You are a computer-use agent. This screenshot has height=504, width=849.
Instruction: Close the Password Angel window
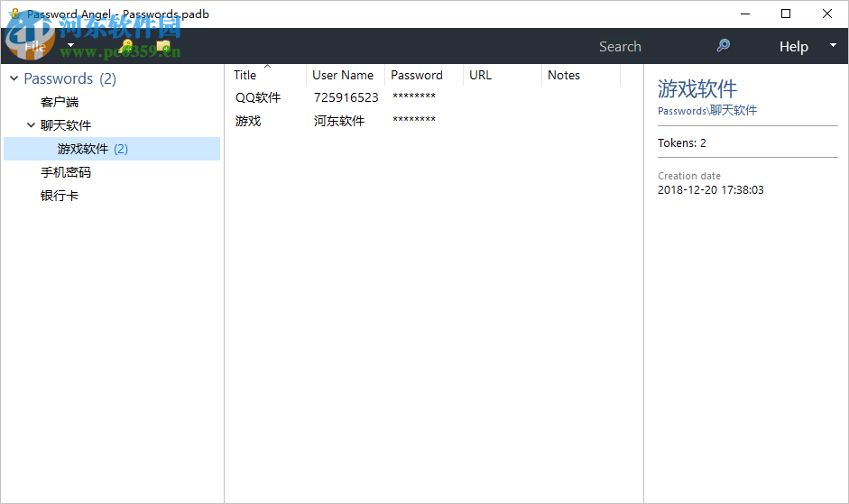[x=827, y=14]
